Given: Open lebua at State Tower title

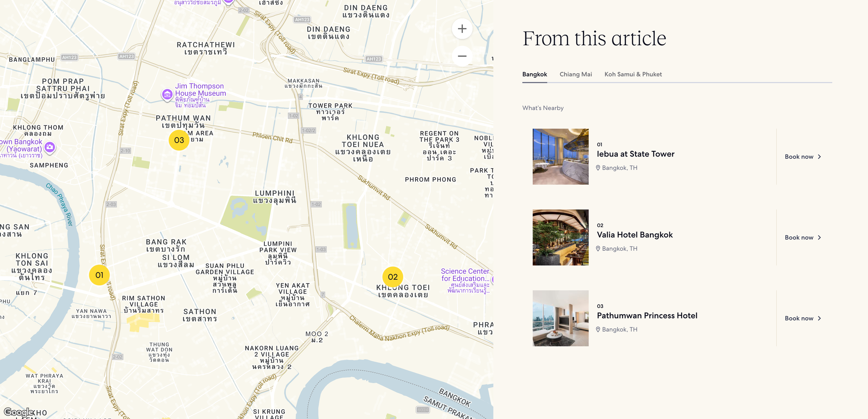Looking at the screenshot, I should click(635, 154).
